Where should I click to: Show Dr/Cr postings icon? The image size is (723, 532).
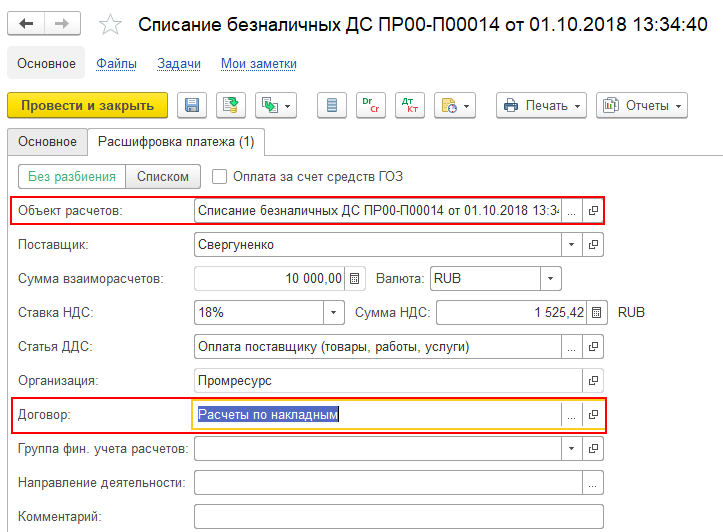coord(371,106)
